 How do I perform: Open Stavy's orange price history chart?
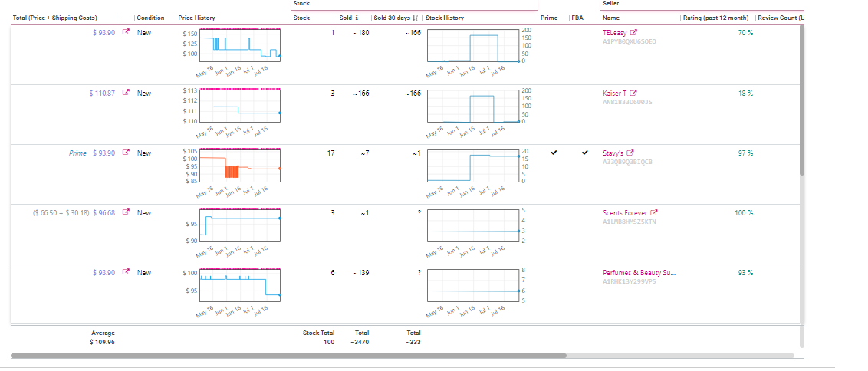tap(240, 165)
